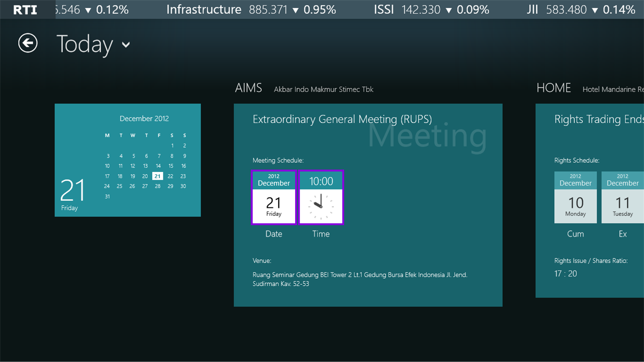Open the December 2012 month header
Image resolution: width=644 pixels, height=362 pixels.
pos(144,118)
